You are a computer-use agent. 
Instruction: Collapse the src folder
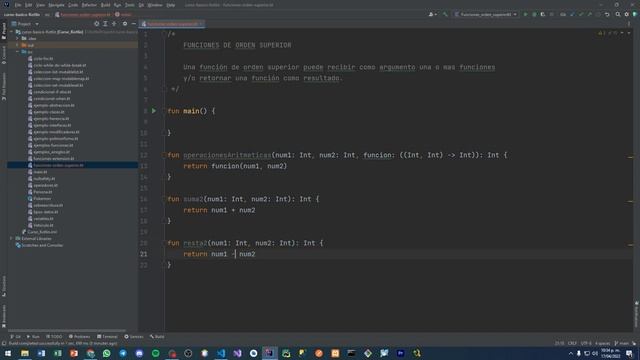[18, 52]
